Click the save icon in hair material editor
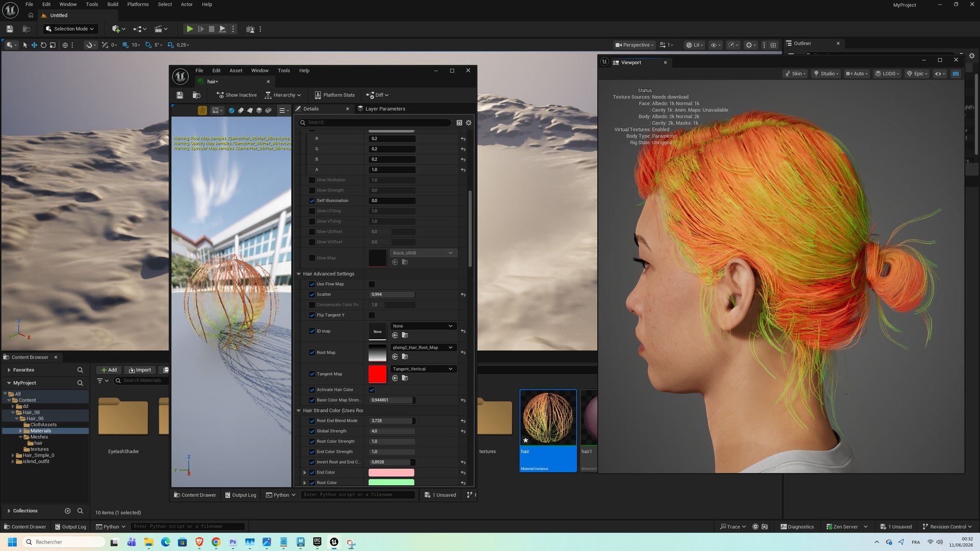 [x=180, y=95]
